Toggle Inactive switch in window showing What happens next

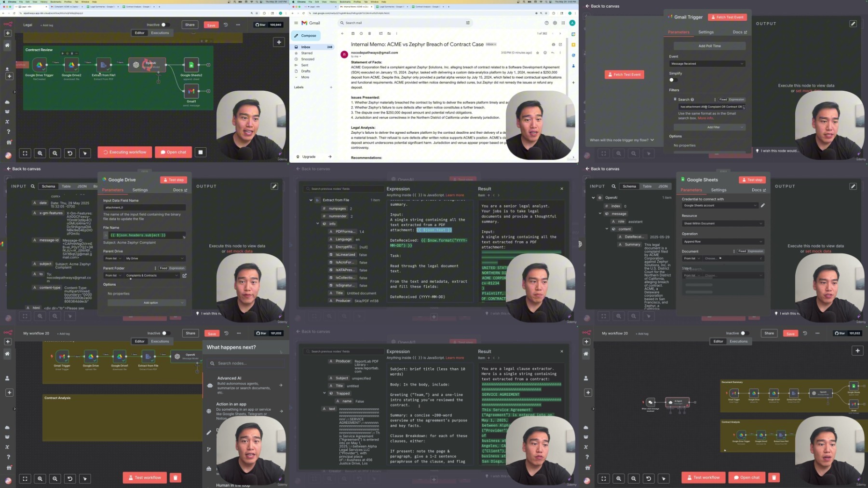pyautogui.click(x=165, y=333)
